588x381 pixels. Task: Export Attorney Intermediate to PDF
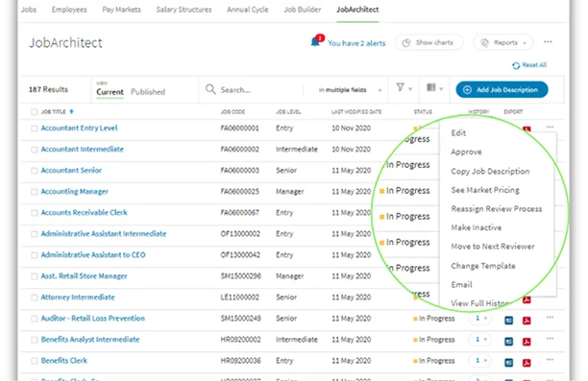527,299
